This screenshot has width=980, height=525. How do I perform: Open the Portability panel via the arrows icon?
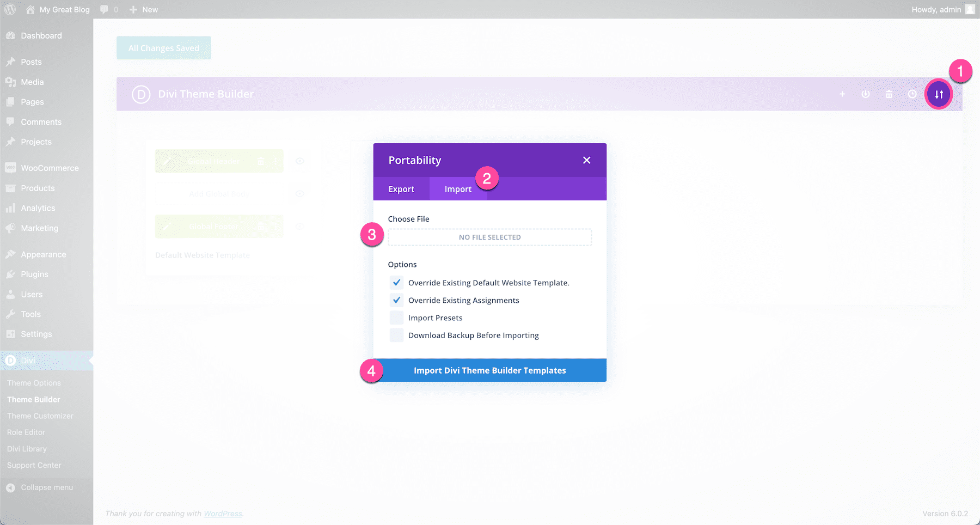[x=938, y=94]
